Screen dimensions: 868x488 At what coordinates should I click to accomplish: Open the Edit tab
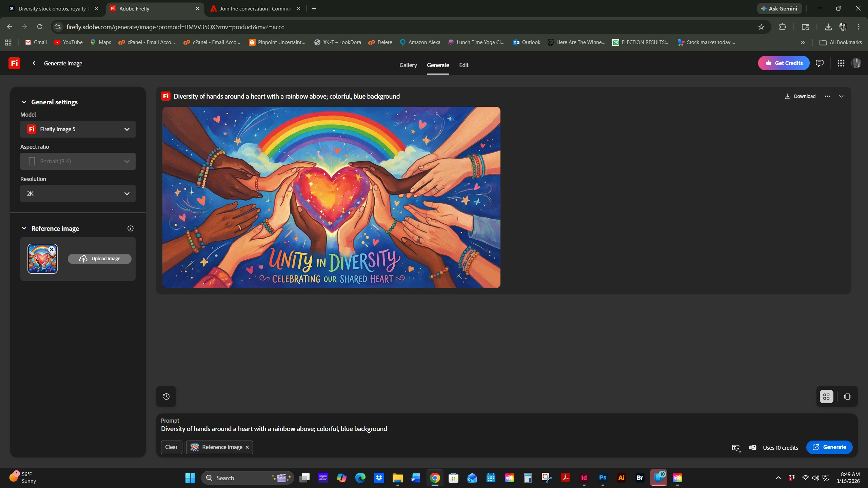(463, 65)
